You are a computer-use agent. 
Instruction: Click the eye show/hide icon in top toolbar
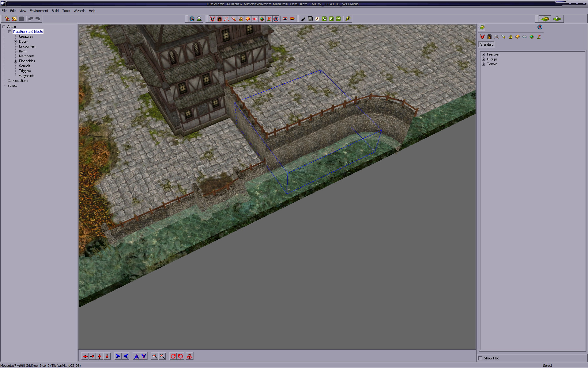285,19
